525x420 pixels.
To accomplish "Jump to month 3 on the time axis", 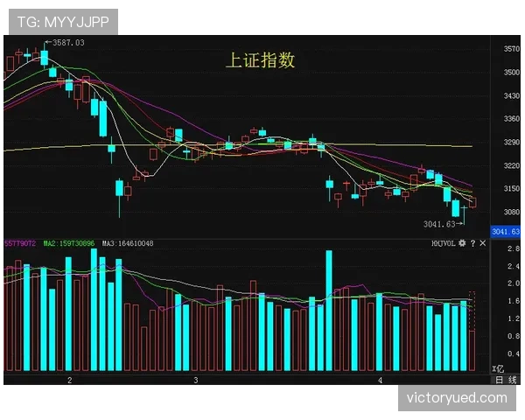I will click(x=196, y=380).
